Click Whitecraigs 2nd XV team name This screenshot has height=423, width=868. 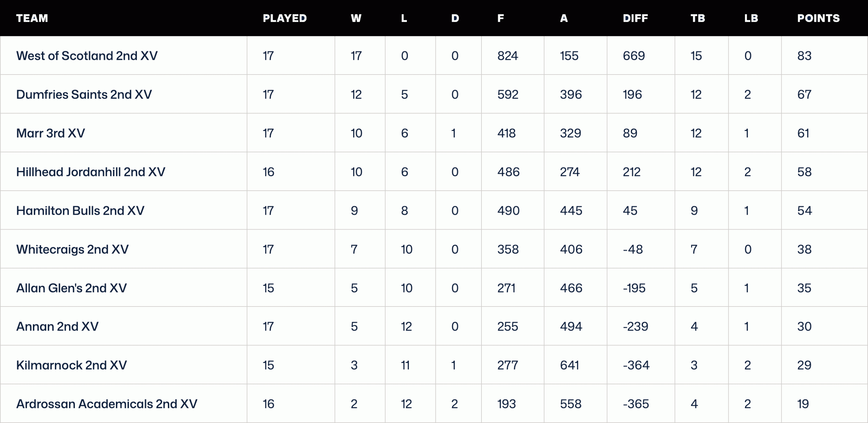click(72, 250)
